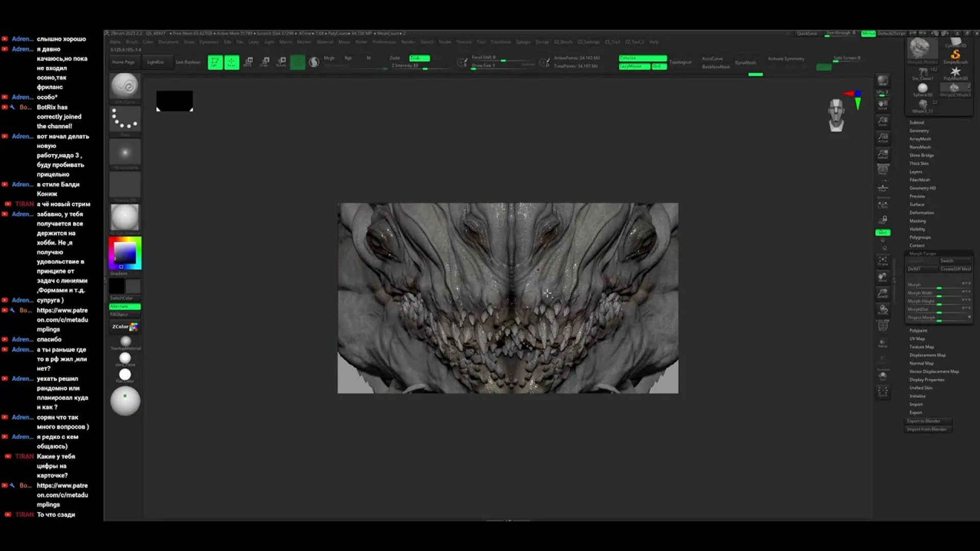Click the AAHalf icon
The width and height of the screenshot is (980, 551).
pyautogui.click(x=883, y=154)
